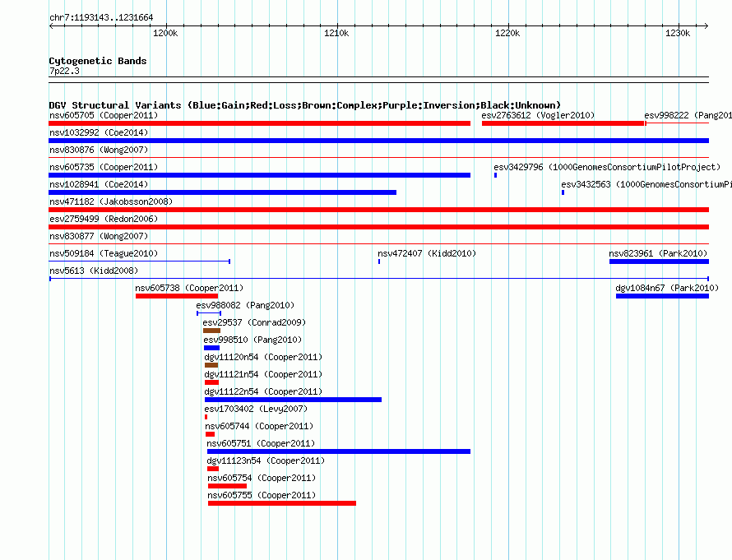Select the 7p22.3 band label
The height and width of the screenshot is (560, 732).
64,71
